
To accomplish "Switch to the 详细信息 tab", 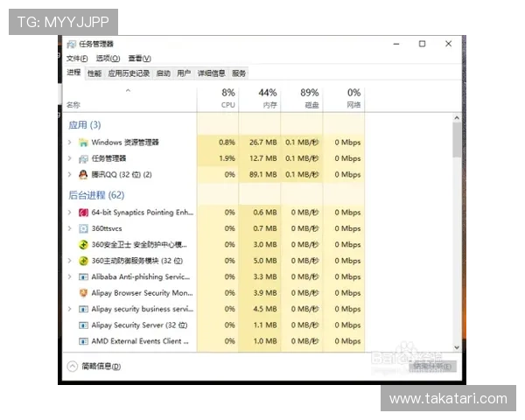I will tap(211, 73).
